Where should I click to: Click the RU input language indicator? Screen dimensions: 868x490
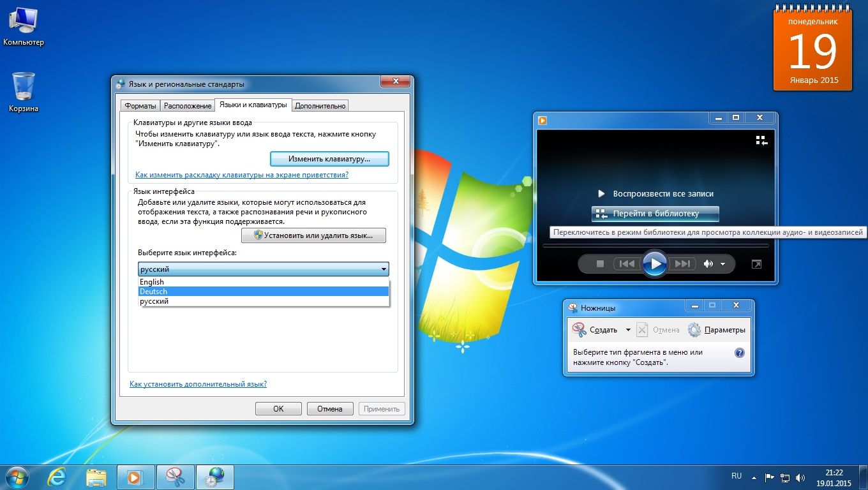click(x=737, y=476)
